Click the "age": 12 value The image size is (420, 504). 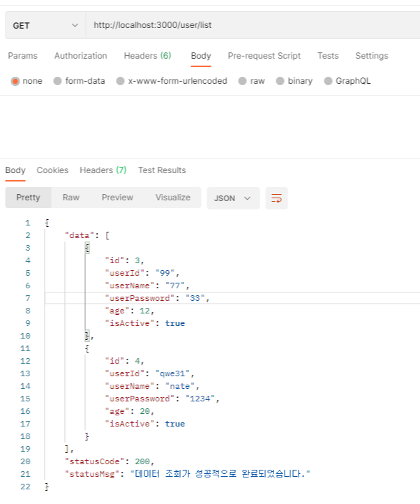[x=144, y=311]
